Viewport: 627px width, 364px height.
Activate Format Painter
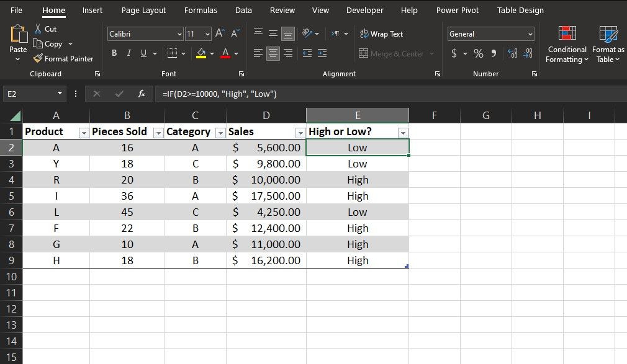(64, 58)
